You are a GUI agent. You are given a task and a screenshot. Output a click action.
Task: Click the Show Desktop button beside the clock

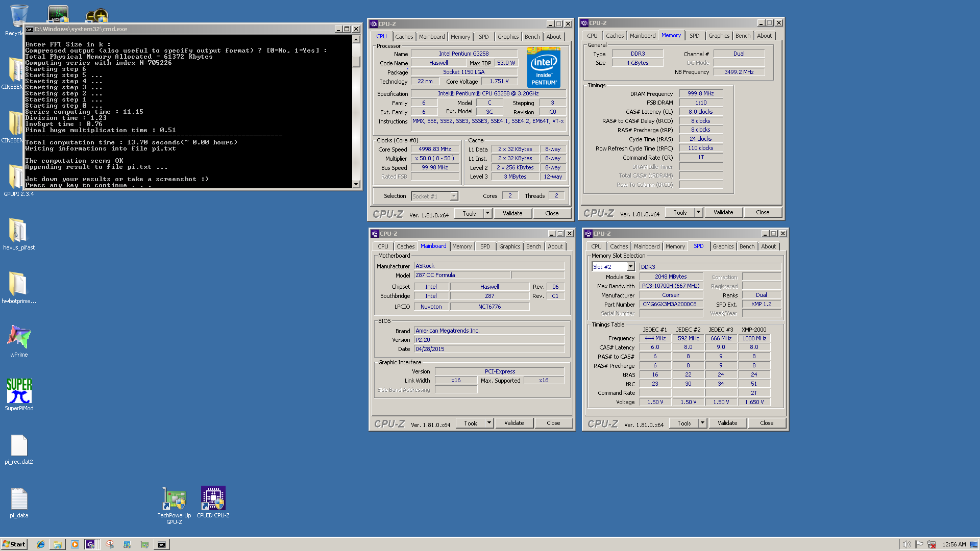click(974, 544)
